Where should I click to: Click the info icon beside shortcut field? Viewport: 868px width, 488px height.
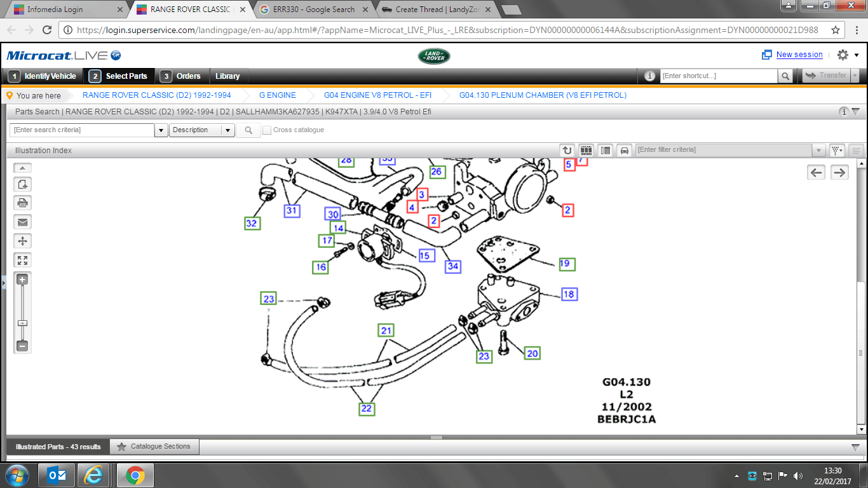coord(649,76)
